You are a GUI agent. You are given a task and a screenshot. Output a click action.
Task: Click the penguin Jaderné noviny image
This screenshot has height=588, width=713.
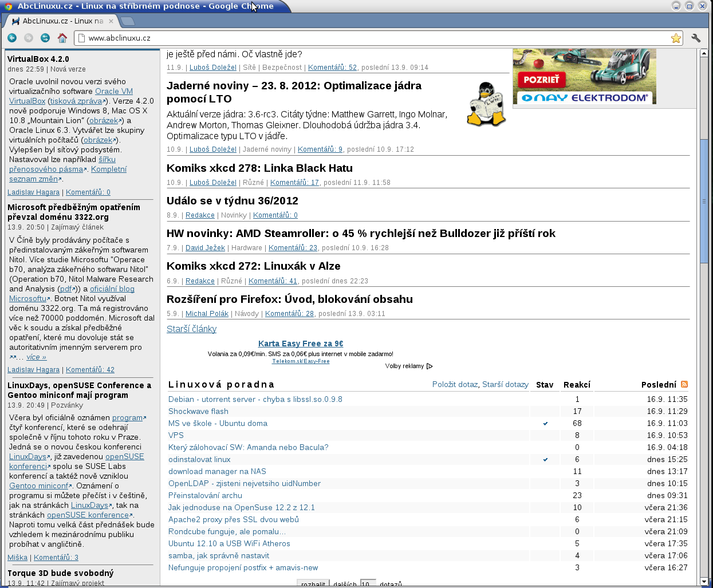click(486, 104)
